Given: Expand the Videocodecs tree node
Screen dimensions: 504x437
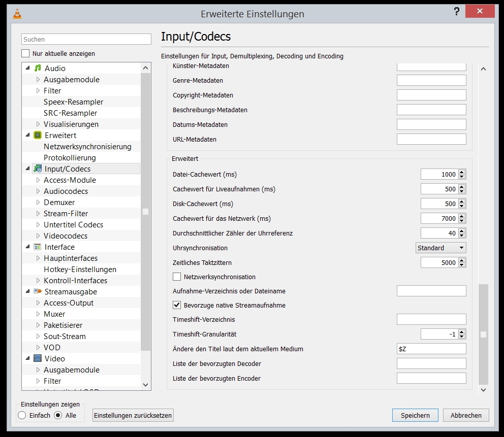Looking at the screenshot, I should 38,236.
